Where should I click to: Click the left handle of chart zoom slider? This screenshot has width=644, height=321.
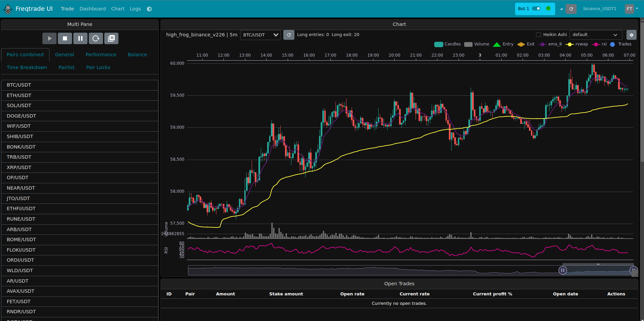[563, 270]
